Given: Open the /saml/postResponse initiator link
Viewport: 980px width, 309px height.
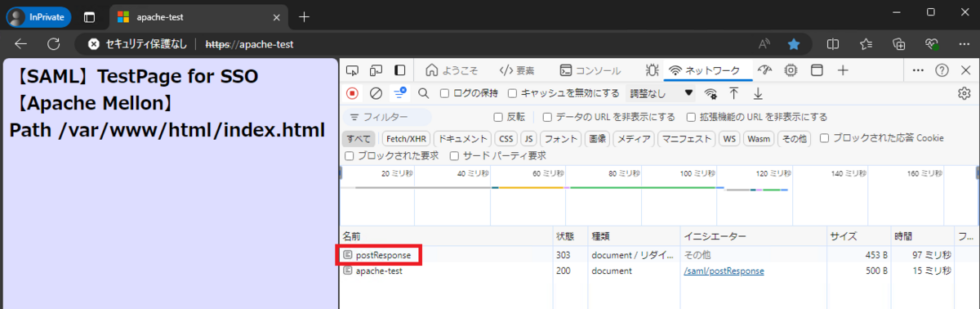Looking at the screenshot, I should [724, 271].
